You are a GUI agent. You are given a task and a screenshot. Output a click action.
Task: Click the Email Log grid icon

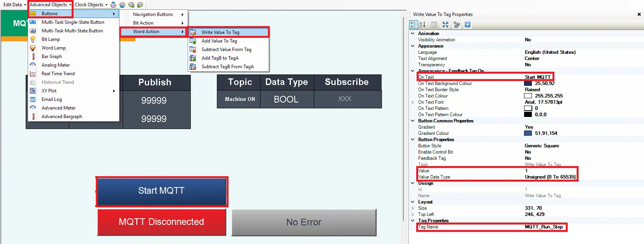tap(33, 99)
